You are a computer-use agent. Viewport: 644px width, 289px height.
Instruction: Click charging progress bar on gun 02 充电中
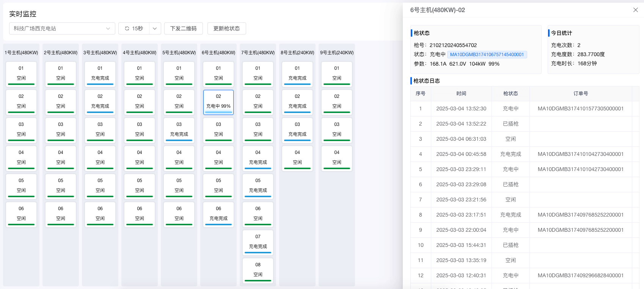click(x=218, y=112)
